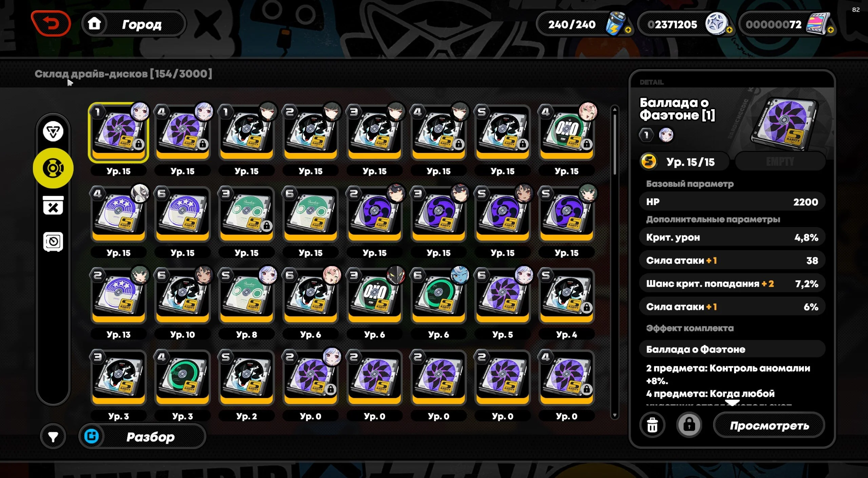Click the red back arrow button

tap(51, 23)
